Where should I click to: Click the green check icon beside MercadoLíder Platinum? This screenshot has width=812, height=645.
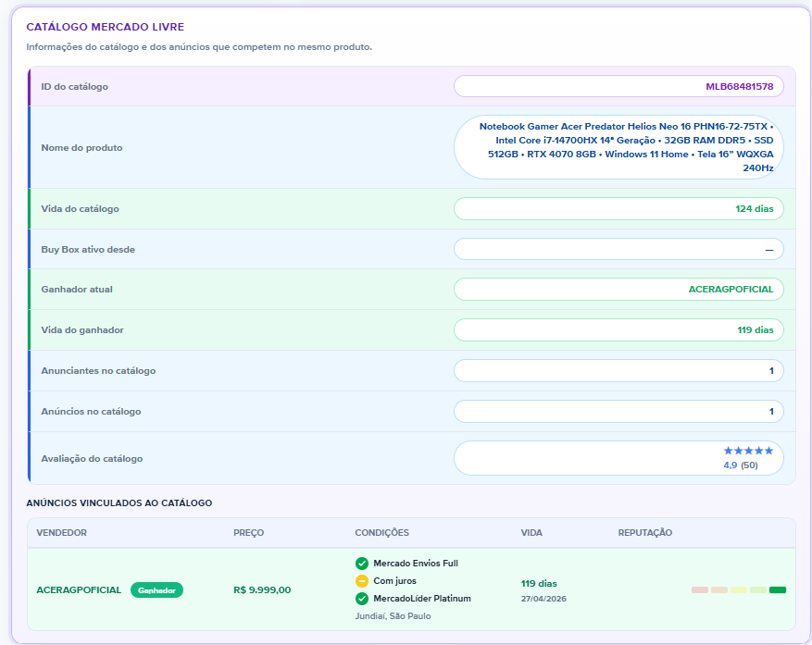tap(361, 599)
